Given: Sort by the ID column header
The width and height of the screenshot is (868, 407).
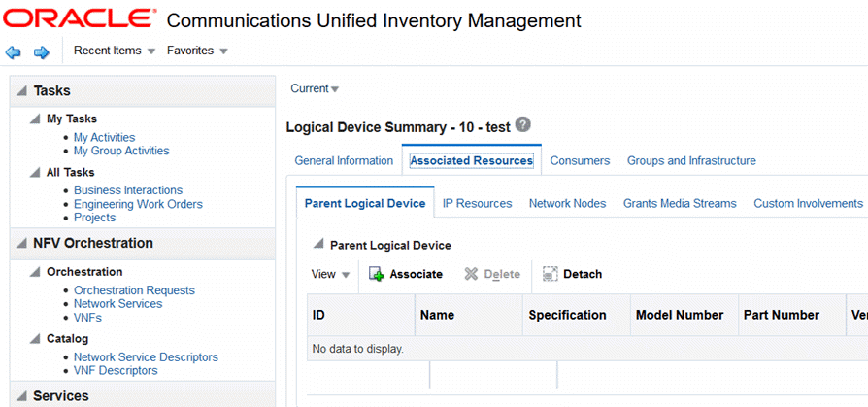Looking at the screenshot, I should click(361, 315).
